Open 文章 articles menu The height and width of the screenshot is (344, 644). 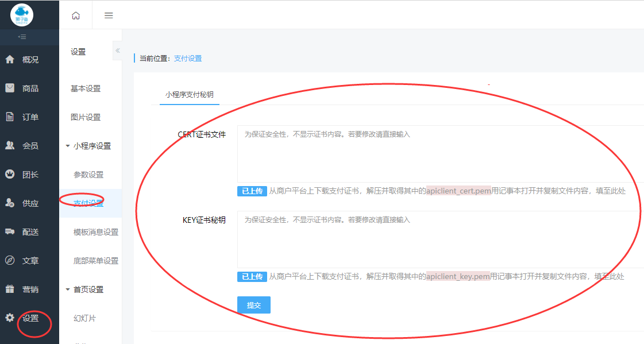click(30, 261)
